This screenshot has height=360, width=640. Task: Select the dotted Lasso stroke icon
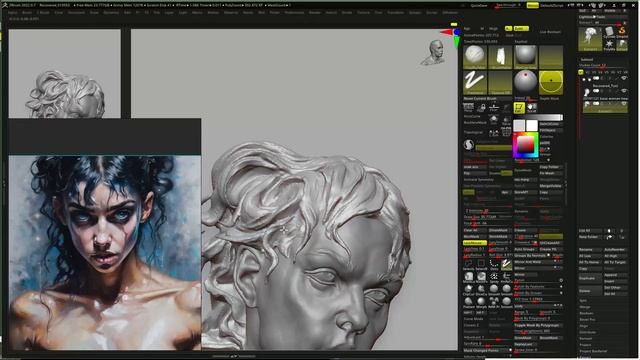494,264
